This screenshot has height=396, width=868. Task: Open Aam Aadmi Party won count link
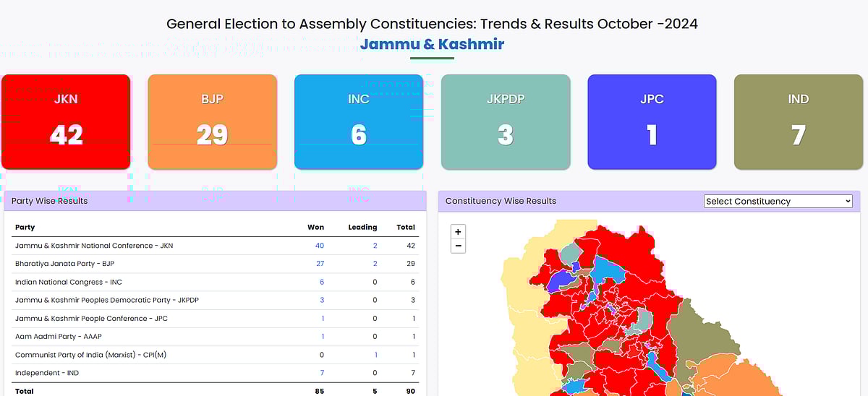(323, 337)
